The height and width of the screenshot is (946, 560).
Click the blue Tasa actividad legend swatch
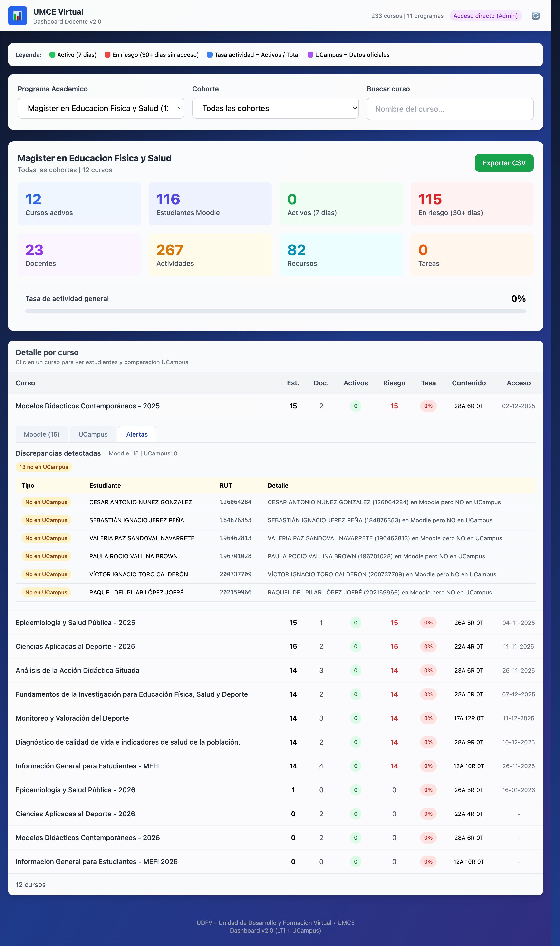pos(210,55)
